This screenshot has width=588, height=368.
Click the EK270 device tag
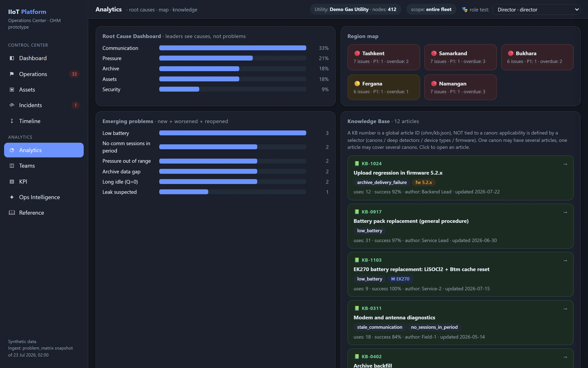tap(400, 279)
